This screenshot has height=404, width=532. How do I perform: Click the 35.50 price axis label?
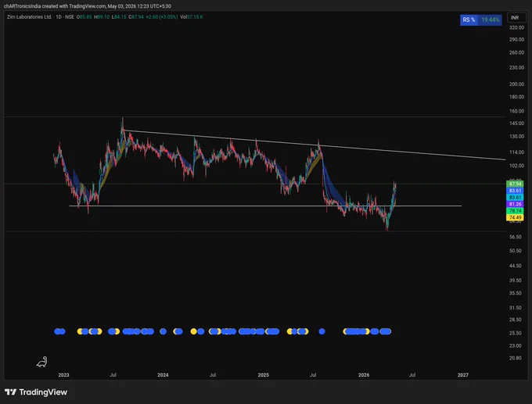(515, 293)
